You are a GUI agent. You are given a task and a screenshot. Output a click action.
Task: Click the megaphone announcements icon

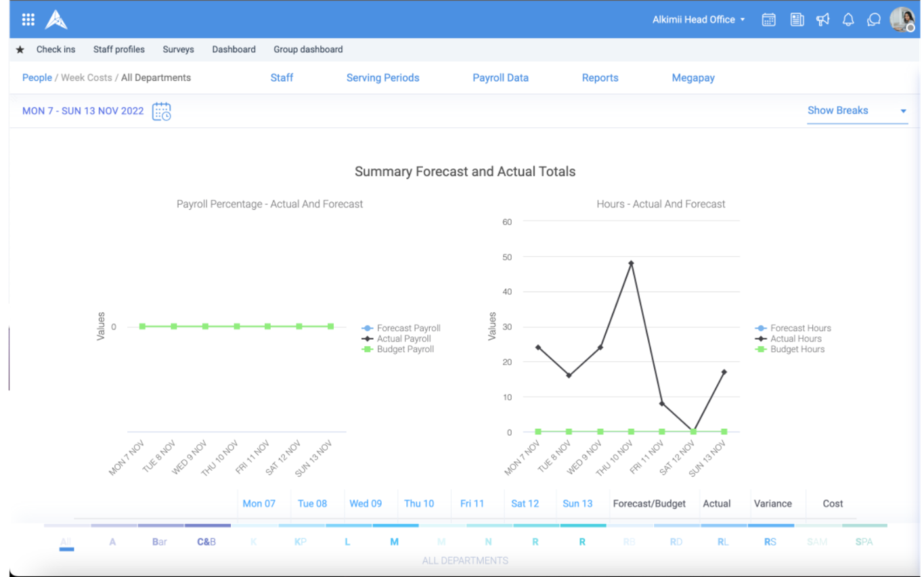coord(822,20)
